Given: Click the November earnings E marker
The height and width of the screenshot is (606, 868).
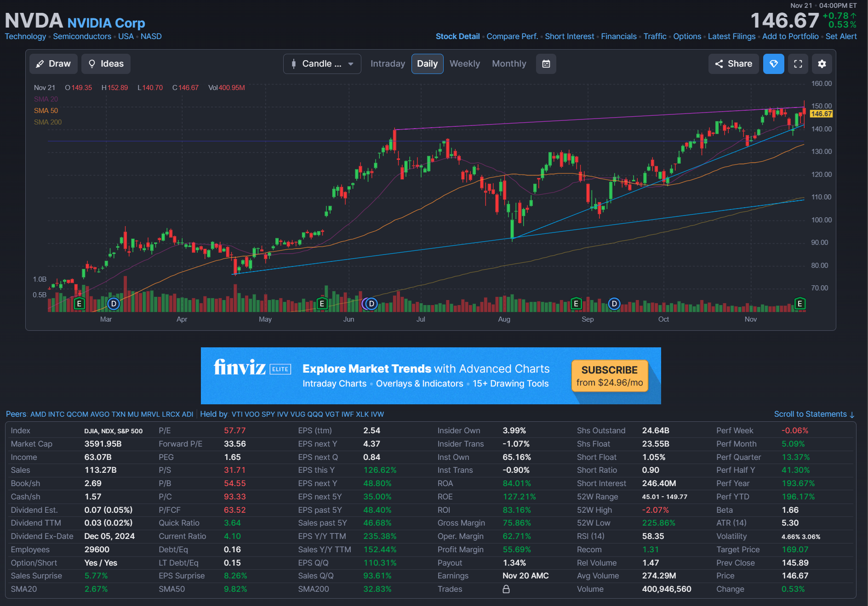Looking at the screenshot, I should [x=800, y=304].
